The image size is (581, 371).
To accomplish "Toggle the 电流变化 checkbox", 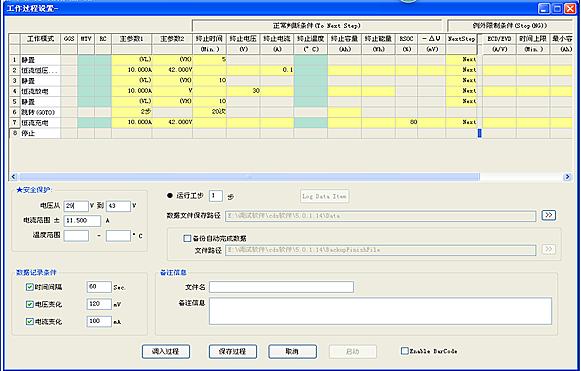I will [30, 322].
